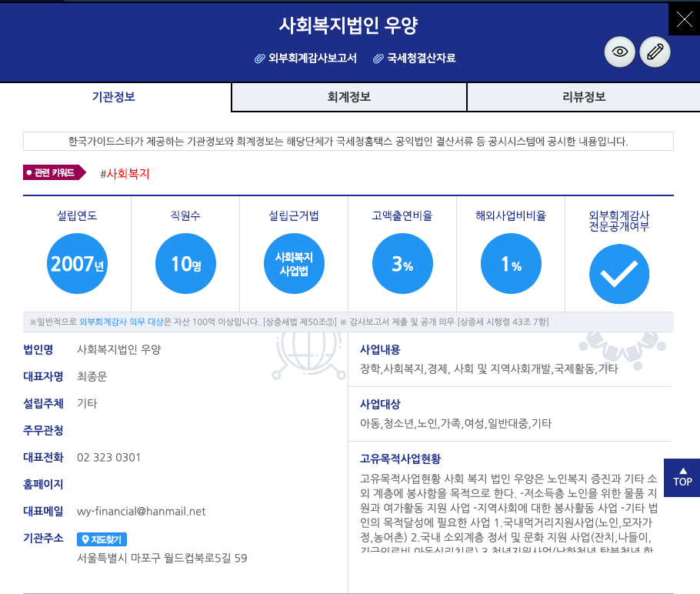Close the organization detail popup
Image resolution: width=700 pixels, height=594 pixels.
click(x=684, y=20)
